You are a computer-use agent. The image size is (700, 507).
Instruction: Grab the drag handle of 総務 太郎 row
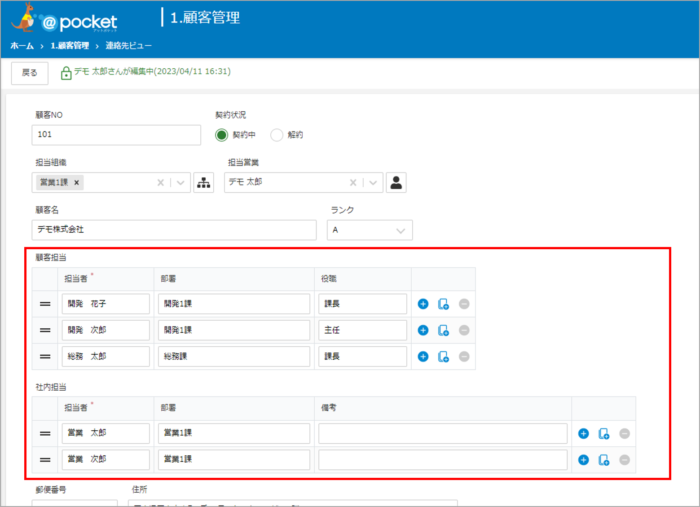coord(45,357)
